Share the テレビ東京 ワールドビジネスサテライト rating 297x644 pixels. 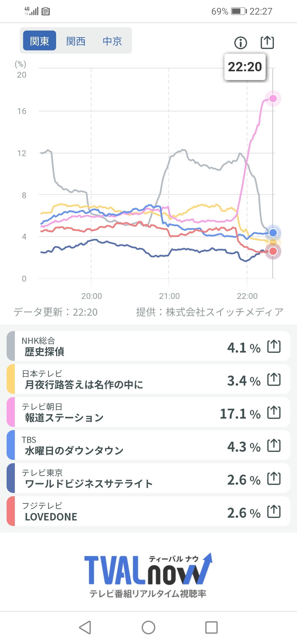(x=274, y=478)
